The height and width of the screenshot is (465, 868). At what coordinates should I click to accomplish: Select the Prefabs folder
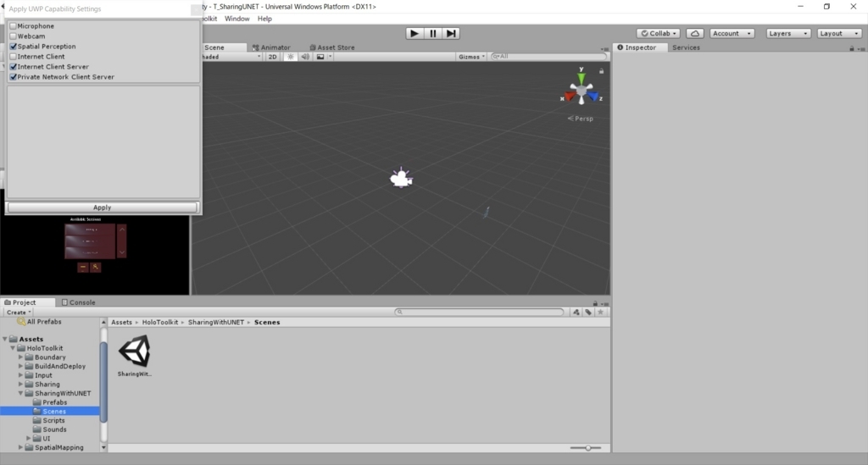click(55, 402)
